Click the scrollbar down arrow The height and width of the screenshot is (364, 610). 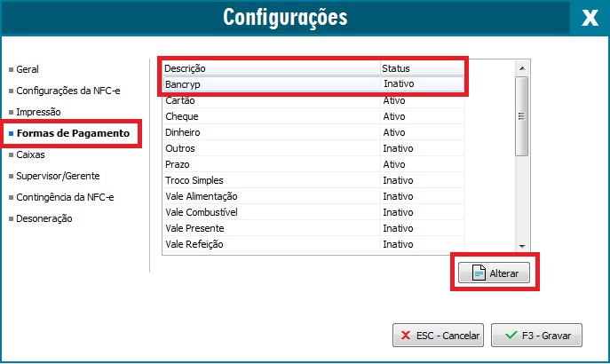point(522,246)
